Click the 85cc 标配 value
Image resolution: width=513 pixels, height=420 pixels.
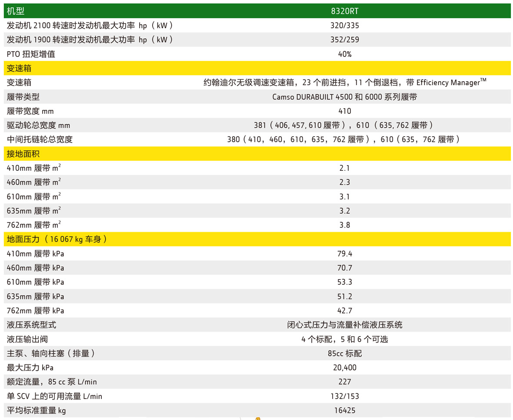pyautogui.click(x=344, y=353)
